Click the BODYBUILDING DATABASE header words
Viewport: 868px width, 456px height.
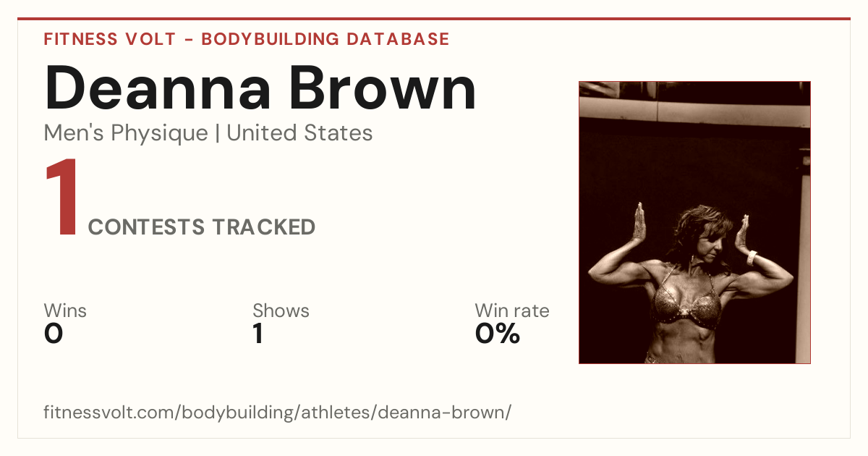[x=325, y=39]
